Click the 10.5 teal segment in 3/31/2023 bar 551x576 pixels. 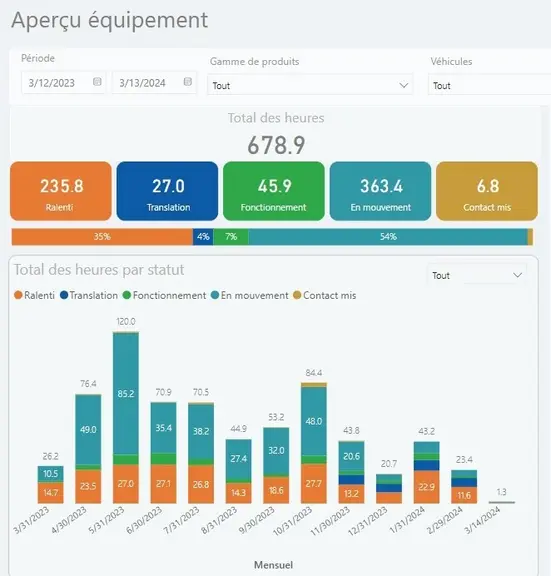[x=50, y=474]
